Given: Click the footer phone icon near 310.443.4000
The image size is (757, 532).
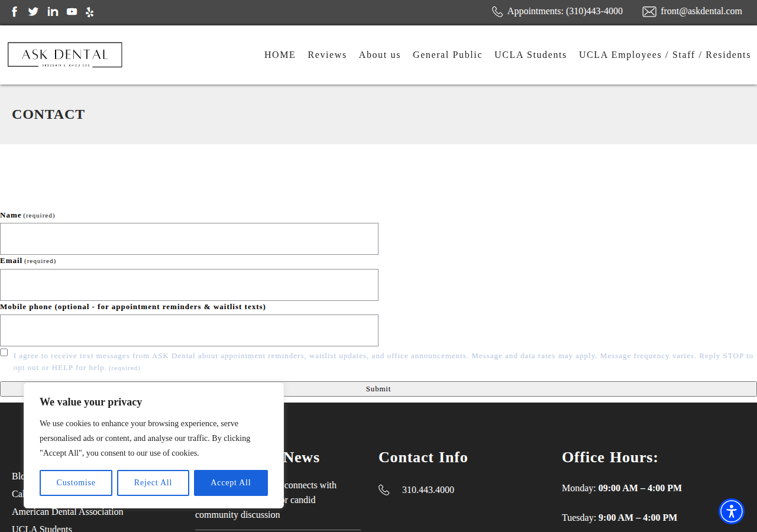Looking at the screenshot, I should click(384, 490).
